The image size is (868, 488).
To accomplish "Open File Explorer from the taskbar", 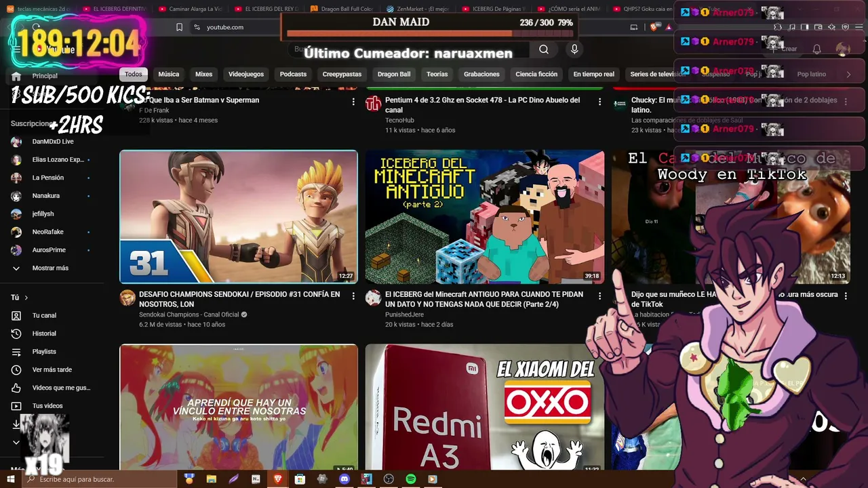I will pos(212,479).
